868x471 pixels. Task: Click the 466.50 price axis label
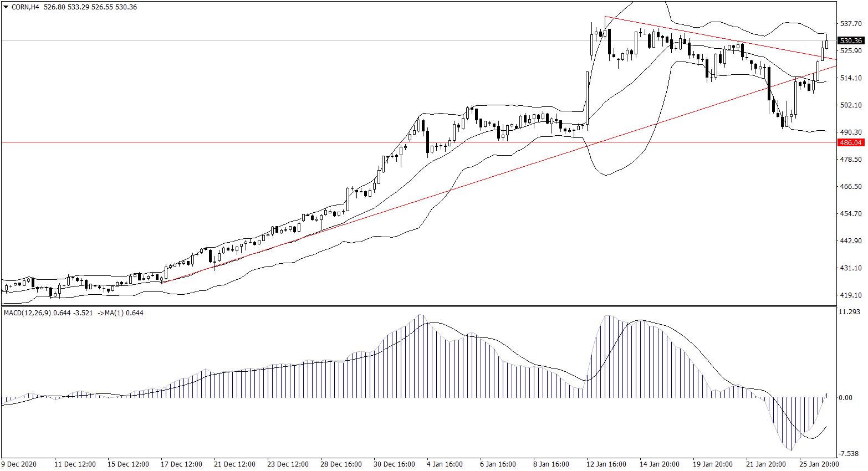point(851,187)
